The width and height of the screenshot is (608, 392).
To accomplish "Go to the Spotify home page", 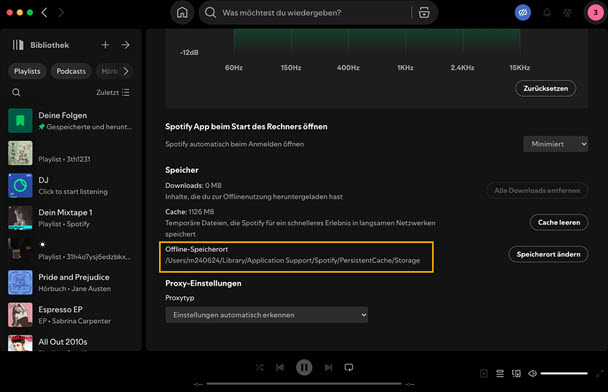I will (x=182, y=13).
